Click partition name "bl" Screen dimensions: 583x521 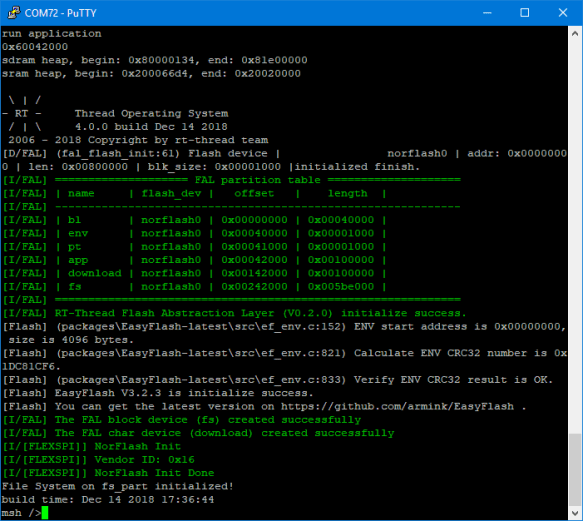pyautogui.click(x=74, y=220)
